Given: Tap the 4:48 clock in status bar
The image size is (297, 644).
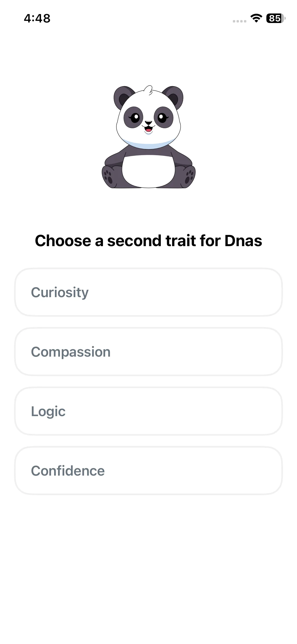Looking at the screenshot, I should 37,18.
